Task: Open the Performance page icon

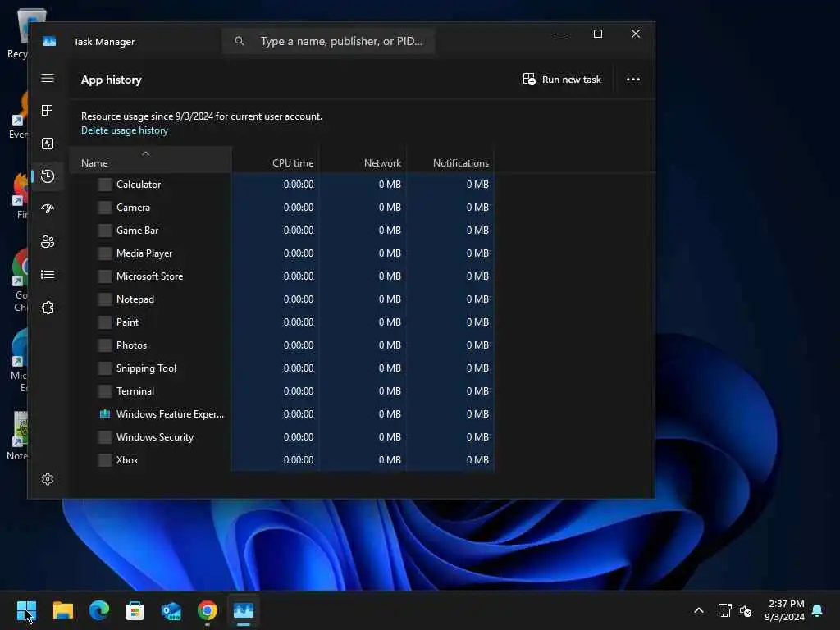Action: point(48,144)
